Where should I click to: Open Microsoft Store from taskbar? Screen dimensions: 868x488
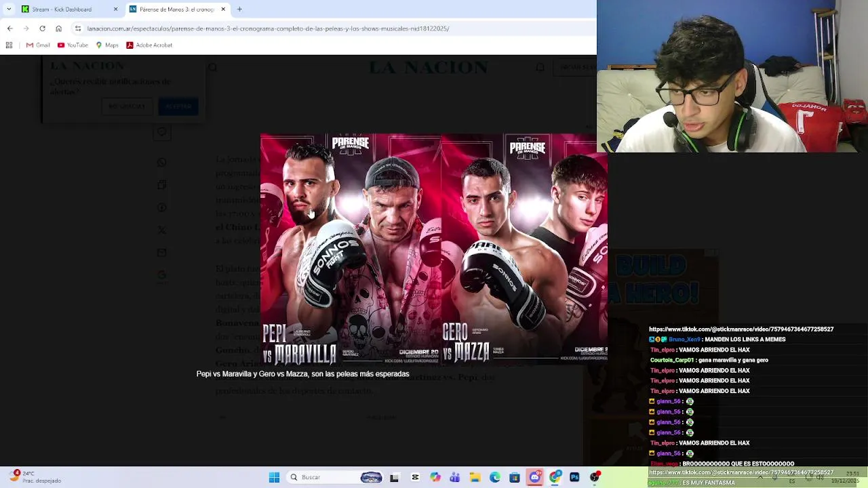515,477
